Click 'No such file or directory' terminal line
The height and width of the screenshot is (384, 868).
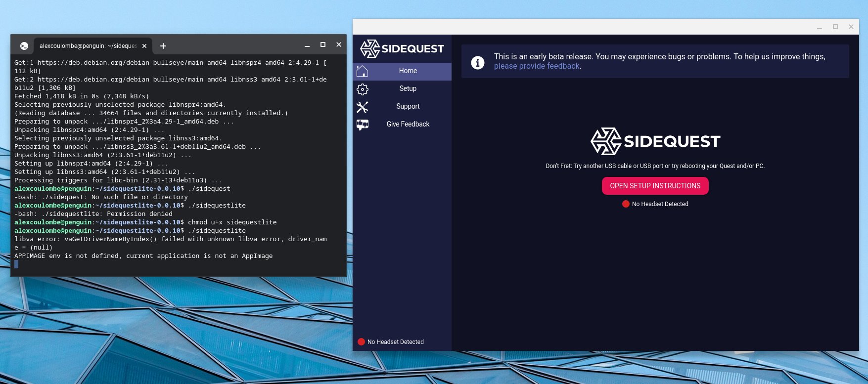click(x=101, y=197)
